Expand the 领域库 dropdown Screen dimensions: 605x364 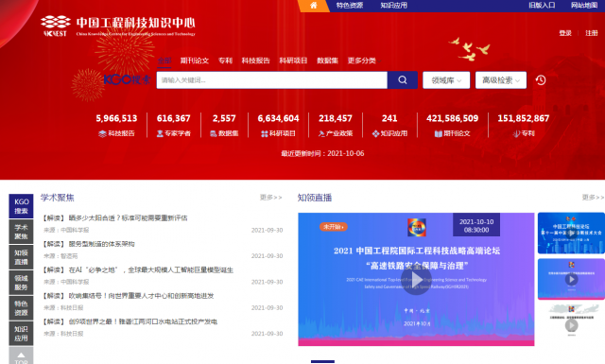pyautogui.click(x=446, y=80)
